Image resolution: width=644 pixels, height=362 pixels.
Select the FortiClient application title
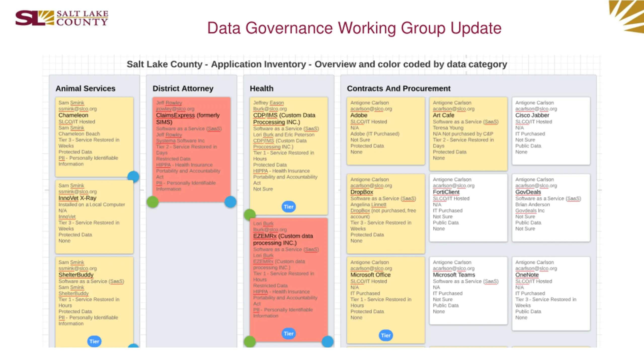click(x=446, y=192)
